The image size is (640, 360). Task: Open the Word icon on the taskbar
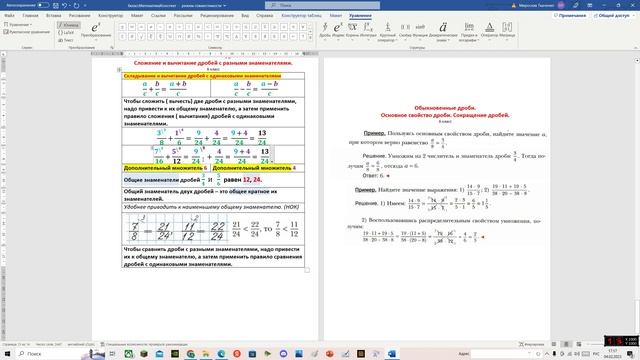click(x=392, y=354)
